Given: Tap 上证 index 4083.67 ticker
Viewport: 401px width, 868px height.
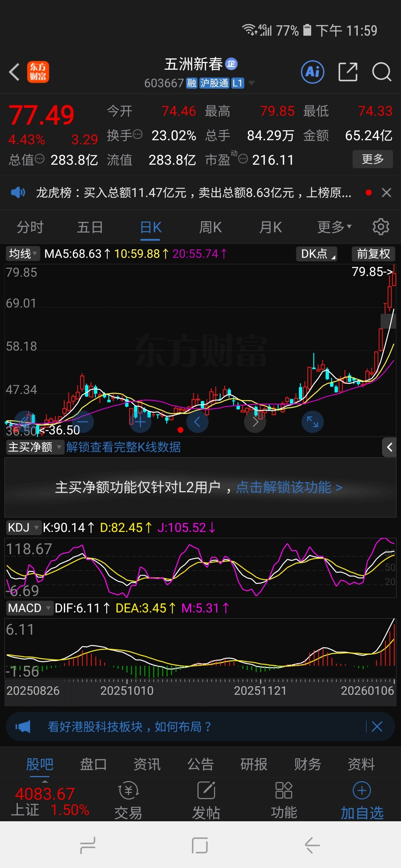Looking at the screenshot, I should pos(50,801).
